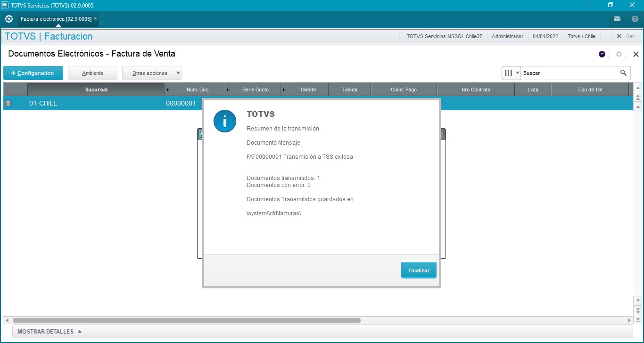This screenshot has height=343, width=644.
Task: Select the 01-CHILE cell in the grid
Action: pyautogui.click(x=96, y=103)
